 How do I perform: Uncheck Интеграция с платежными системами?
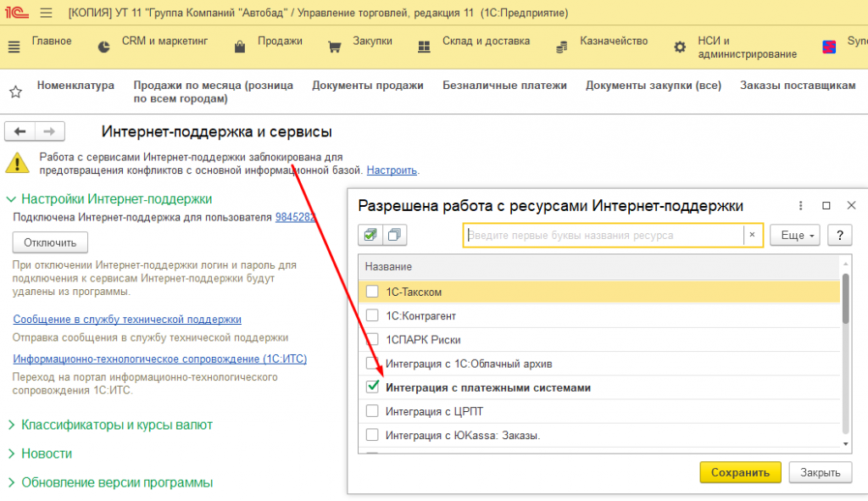372,387
